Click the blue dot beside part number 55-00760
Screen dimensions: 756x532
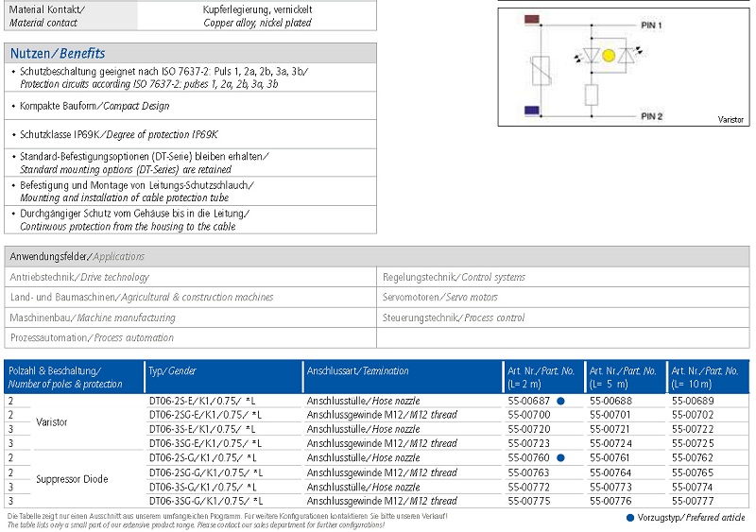point(560,458)
